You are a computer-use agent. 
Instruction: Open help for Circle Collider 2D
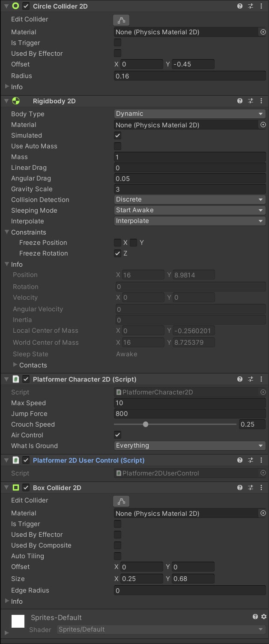[240, 6]
